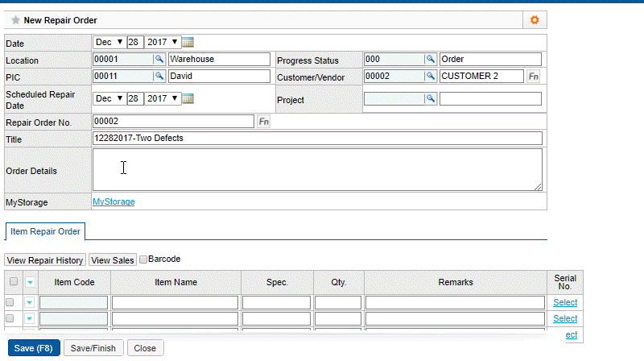The width and height of the screenshot is (644, 361).
Task: Click Select serial link in second row
Action: (565, 318)
